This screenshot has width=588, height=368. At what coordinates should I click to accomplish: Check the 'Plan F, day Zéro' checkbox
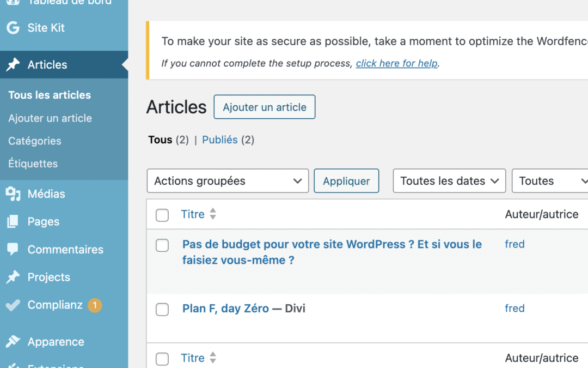tap(162, 310)
